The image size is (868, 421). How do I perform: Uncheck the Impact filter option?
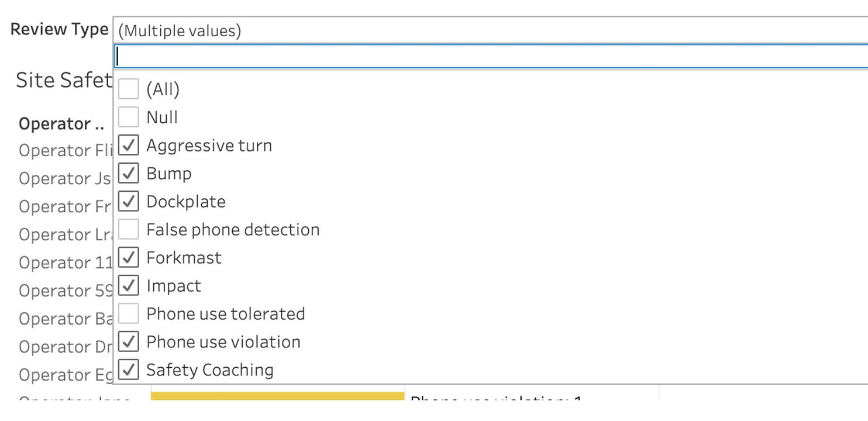(128, 285)
